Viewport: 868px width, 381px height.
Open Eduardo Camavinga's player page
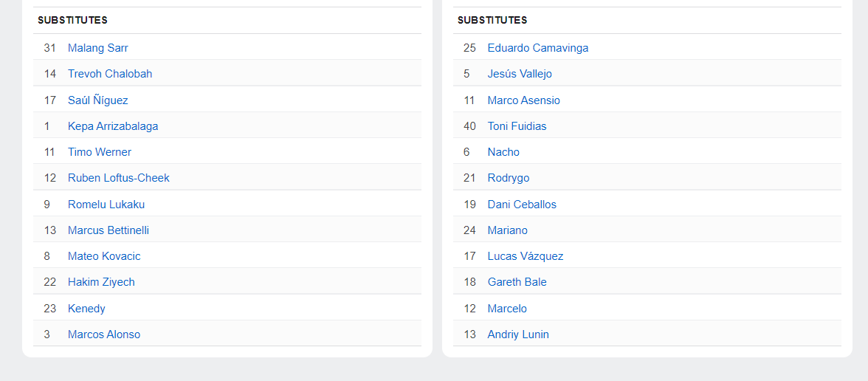coord(538,48)
